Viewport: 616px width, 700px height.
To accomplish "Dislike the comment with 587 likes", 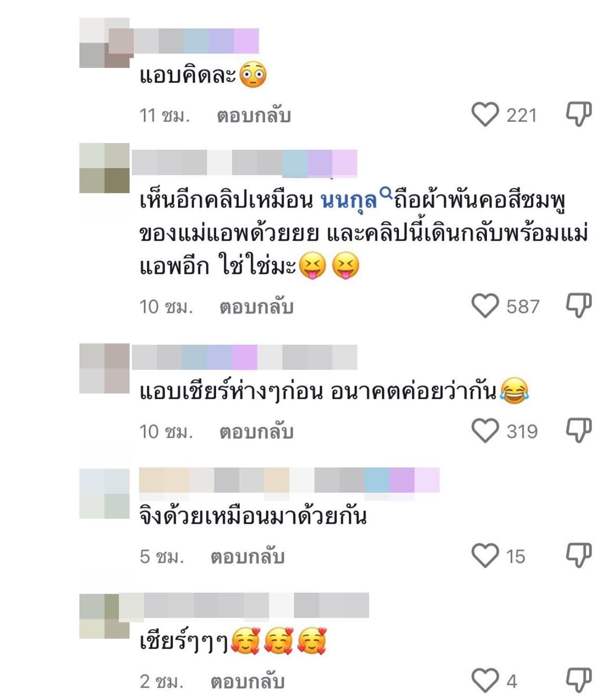I will click(x=578, y=306).
